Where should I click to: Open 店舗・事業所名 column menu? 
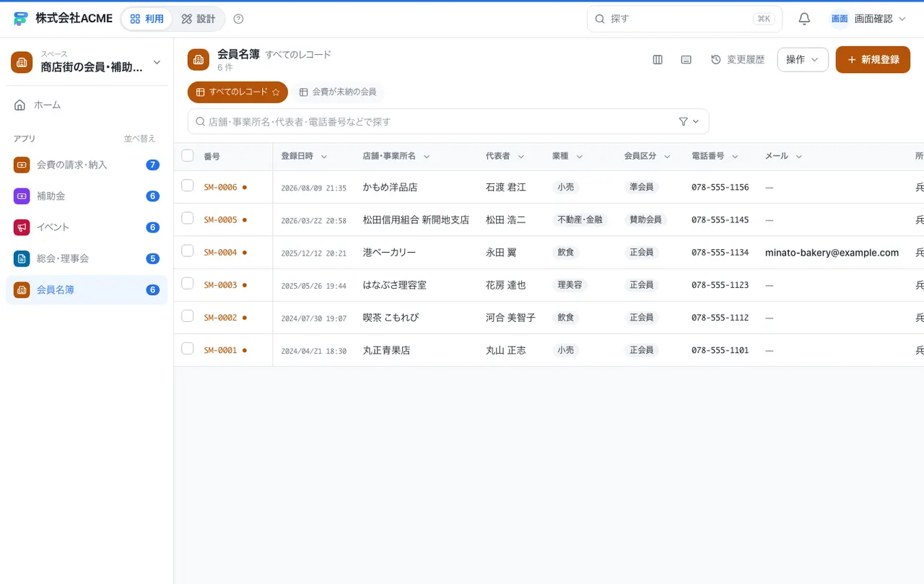click(427, 156)
